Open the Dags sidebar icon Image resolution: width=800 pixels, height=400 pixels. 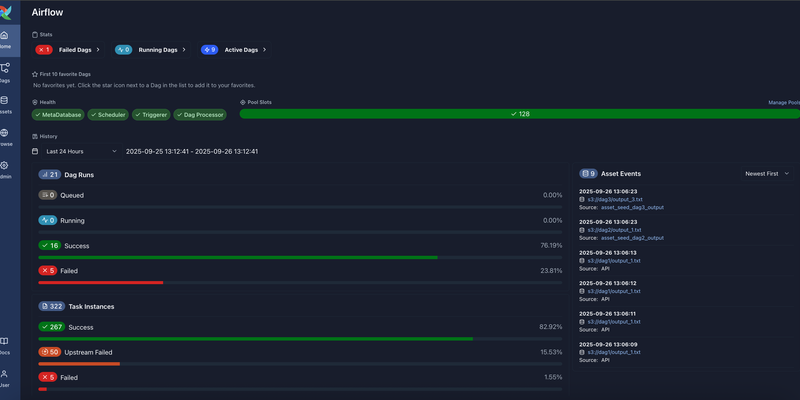click(x=5, y=68)
